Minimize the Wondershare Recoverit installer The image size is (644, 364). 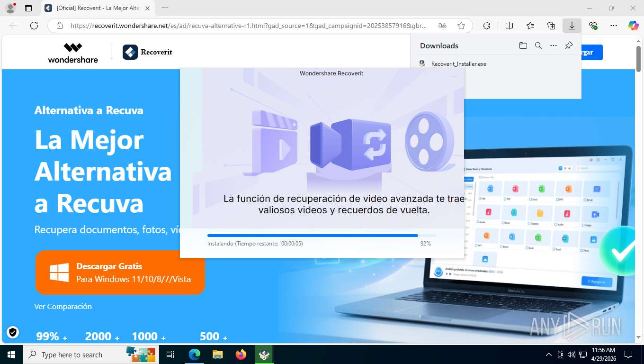pyautogui.click(x=455, y=76)
